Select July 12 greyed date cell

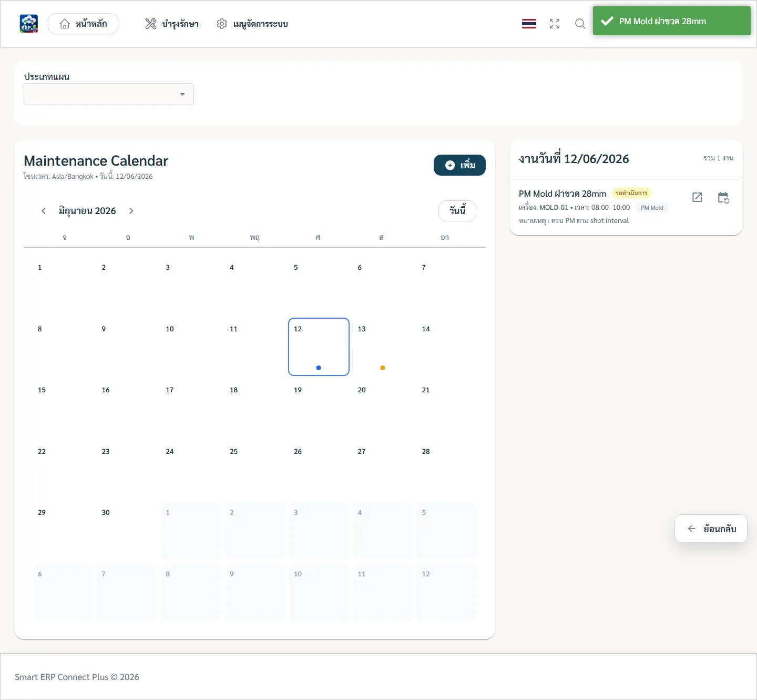point(447,592)
